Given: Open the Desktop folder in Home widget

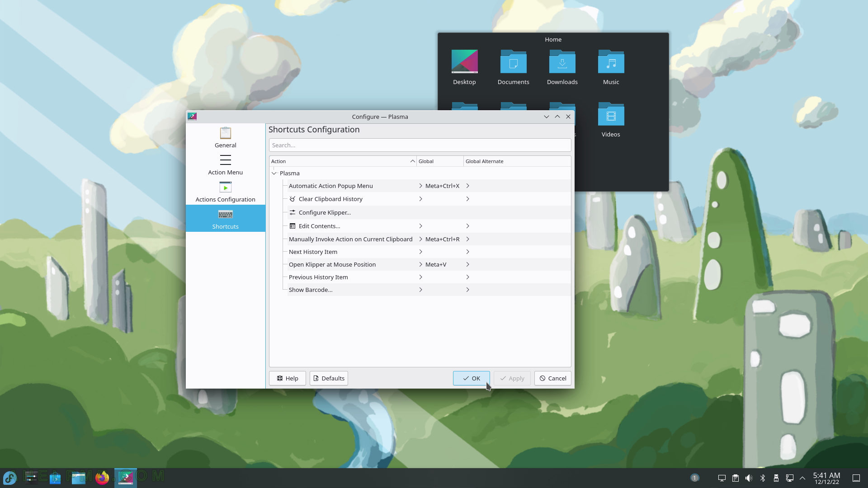Looking at the screenshot, I should pos(464,67).
